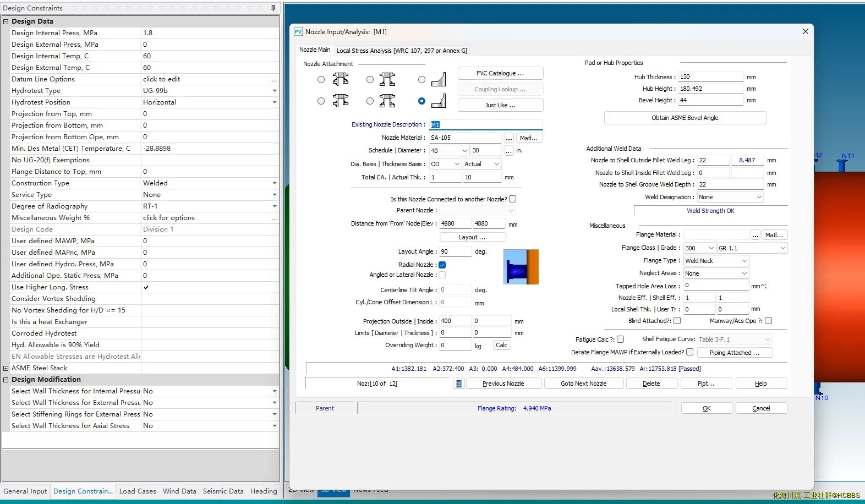Click Calc beside Overriding Weight

click(x=501, y=345)
